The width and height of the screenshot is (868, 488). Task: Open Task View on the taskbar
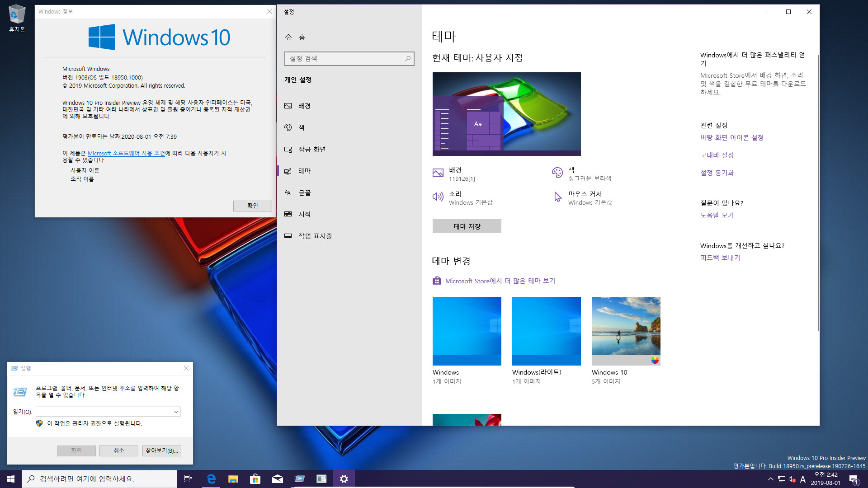coord(188,479)
